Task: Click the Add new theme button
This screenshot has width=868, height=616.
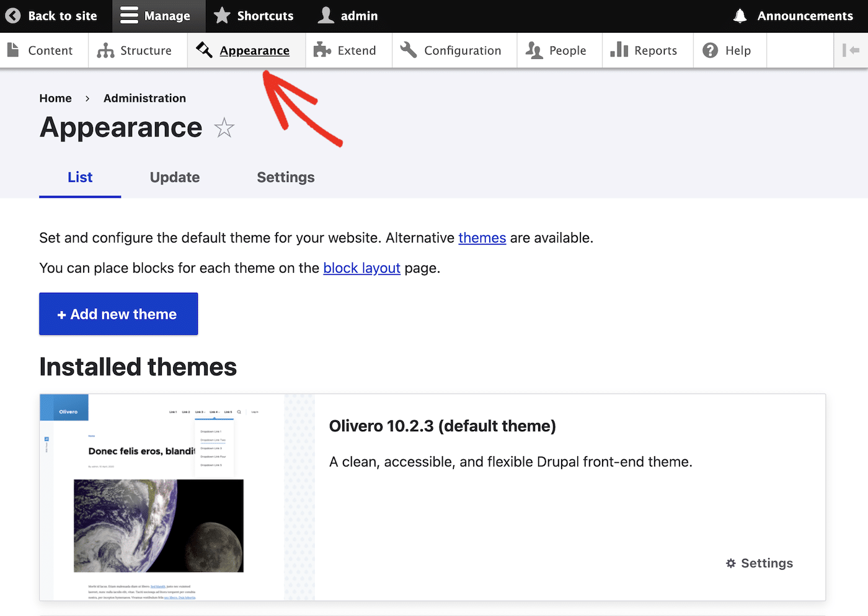Action: [118, 314]
